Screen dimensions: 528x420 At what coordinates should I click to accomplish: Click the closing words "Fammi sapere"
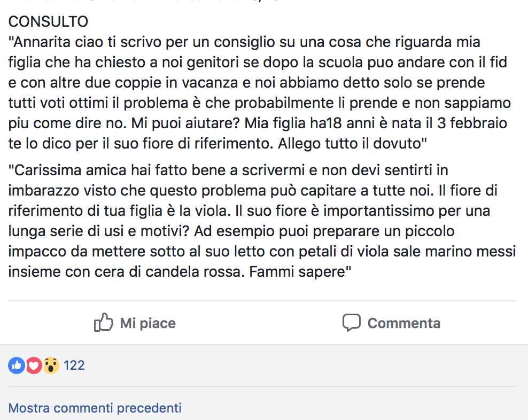[x=300, y=272]
